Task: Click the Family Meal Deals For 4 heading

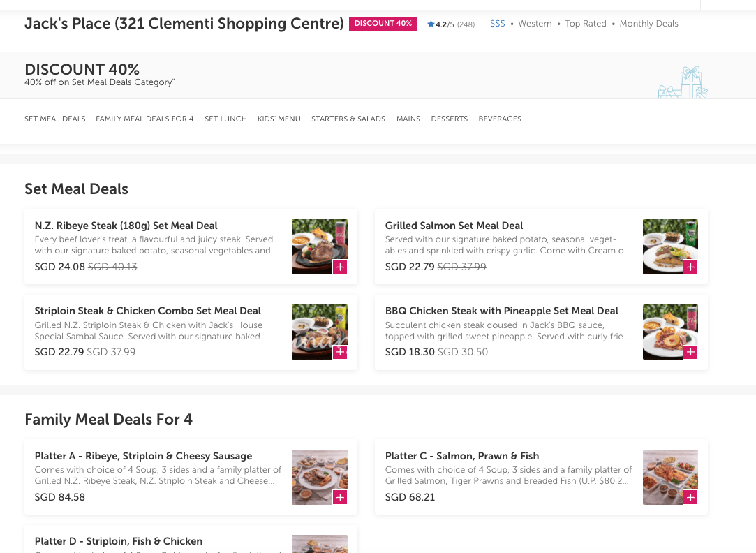Action: click(108, 420)
